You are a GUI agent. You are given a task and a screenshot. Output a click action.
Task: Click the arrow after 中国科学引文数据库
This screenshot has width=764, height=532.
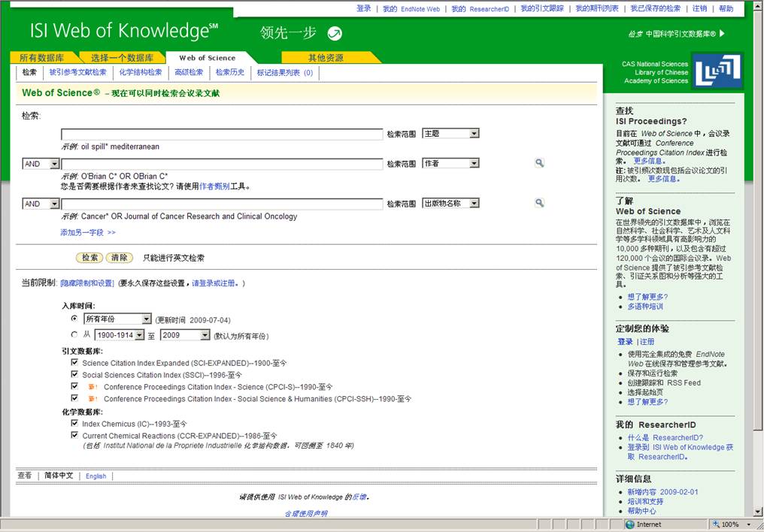(722, 33)
